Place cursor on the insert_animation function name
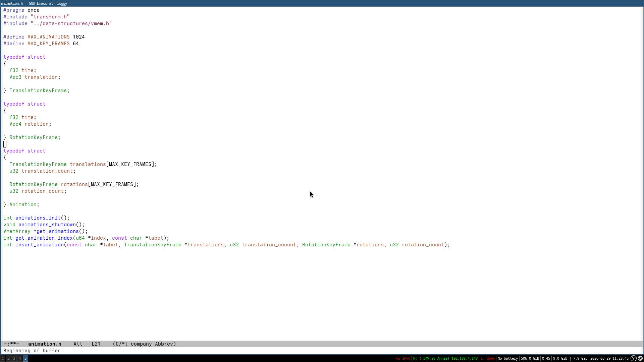Screen dimensions: 644x362 [x=40, y=245]
